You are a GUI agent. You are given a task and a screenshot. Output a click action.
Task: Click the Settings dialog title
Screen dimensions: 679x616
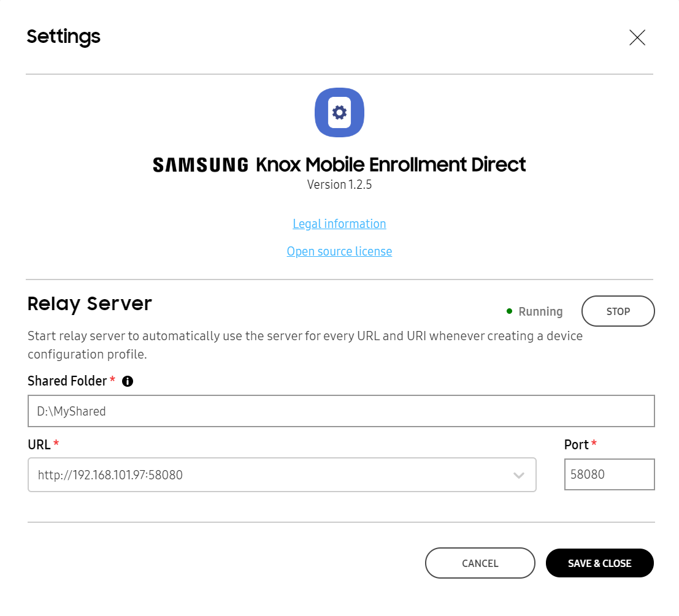point(63,37)
